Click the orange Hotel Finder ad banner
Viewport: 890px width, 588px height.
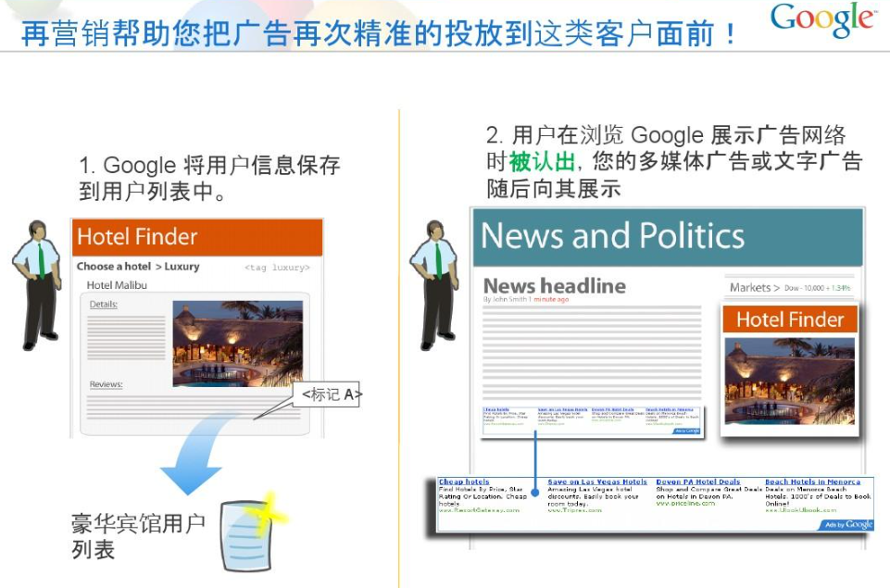(790, 319)
